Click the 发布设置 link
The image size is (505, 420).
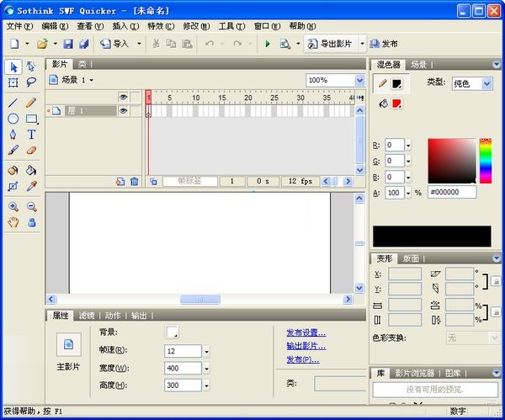306,332
